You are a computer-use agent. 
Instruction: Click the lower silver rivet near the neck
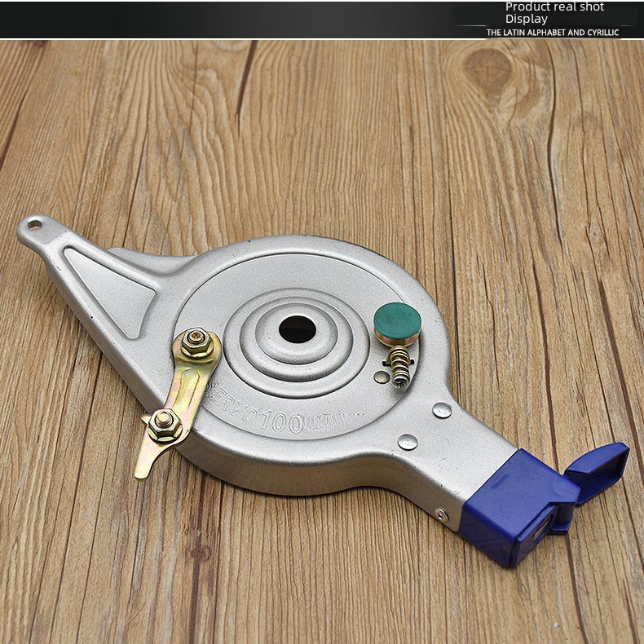(x=408, y=443)
